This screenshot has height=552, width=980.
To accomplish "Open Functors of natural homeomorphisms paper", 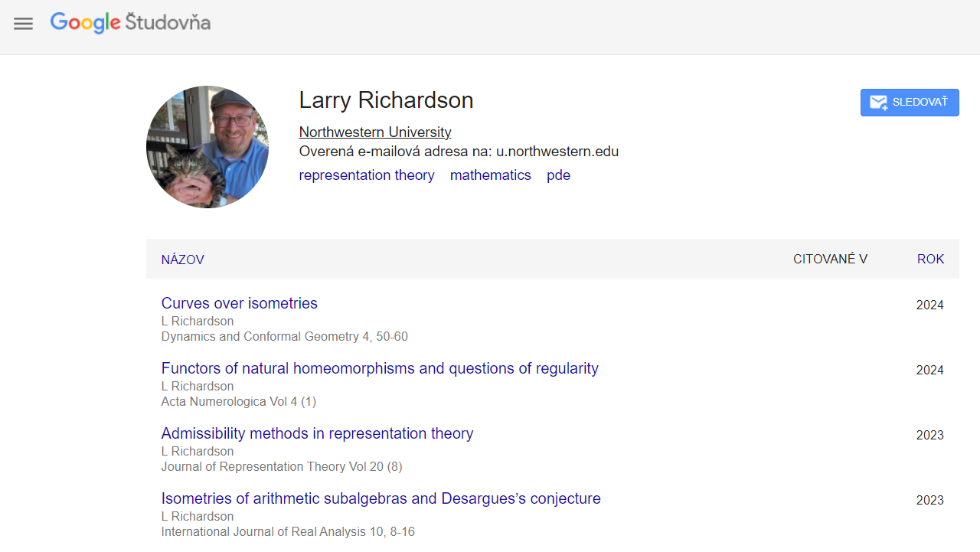I will 380,368.
